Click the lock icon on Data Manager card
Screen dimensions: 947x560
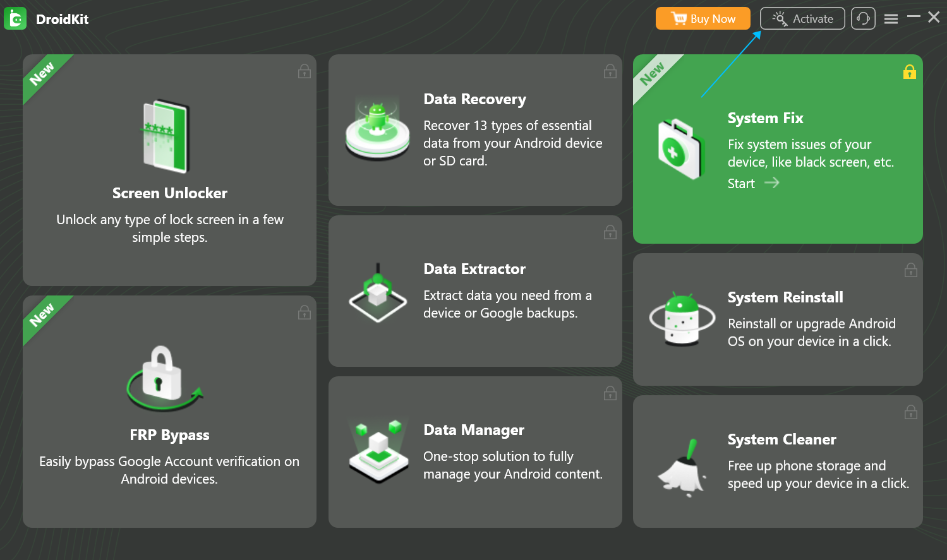[x=610, y=393]
